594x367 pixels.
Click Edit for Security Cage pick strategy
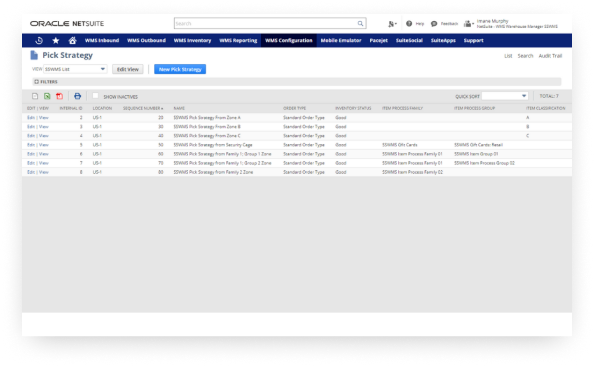(31, 145)
